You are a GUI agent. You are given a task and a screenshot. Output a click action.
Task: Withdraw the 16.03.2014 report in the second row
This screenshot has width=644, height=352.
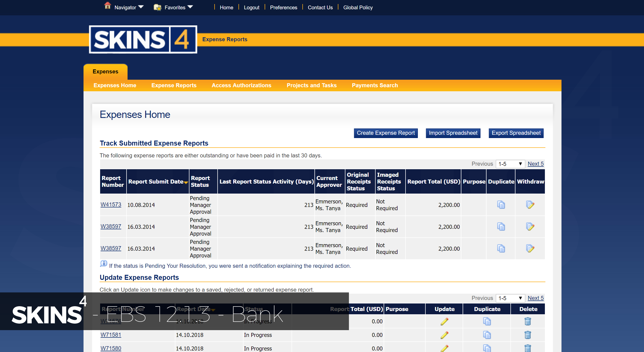[530, 227]
